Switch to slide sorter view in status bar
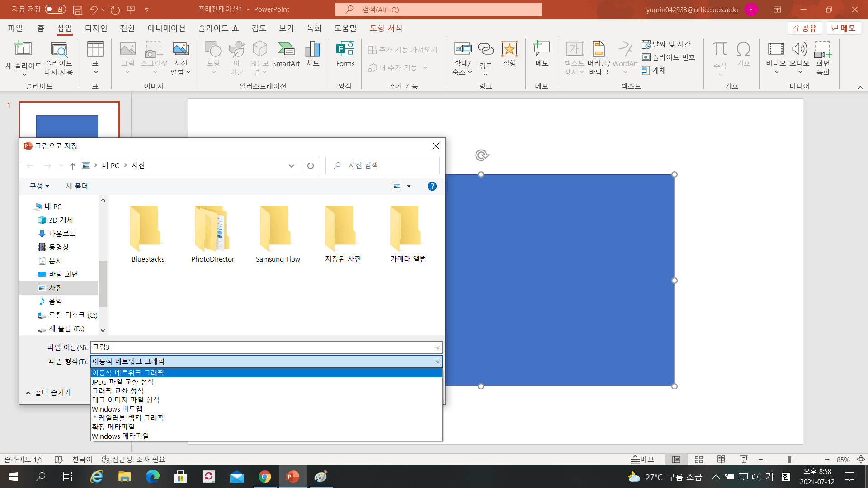Screen dimensions: 868x488 pos(699,460)
